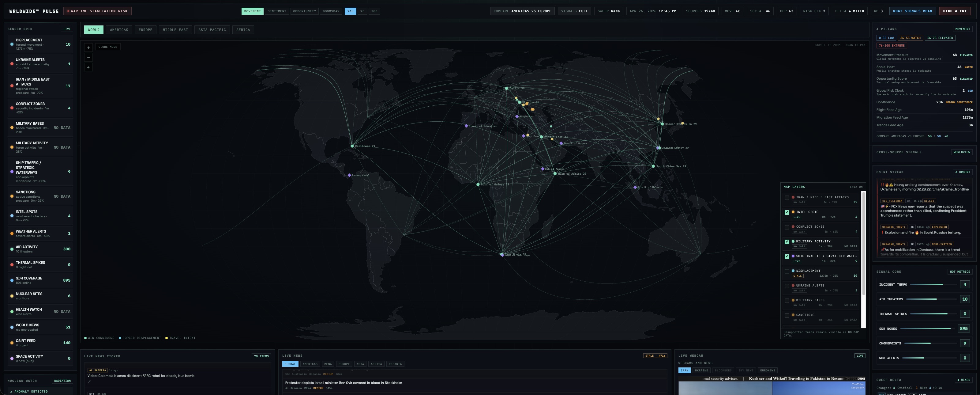
Task: Select the 7D time range
Action: point(362,11)
